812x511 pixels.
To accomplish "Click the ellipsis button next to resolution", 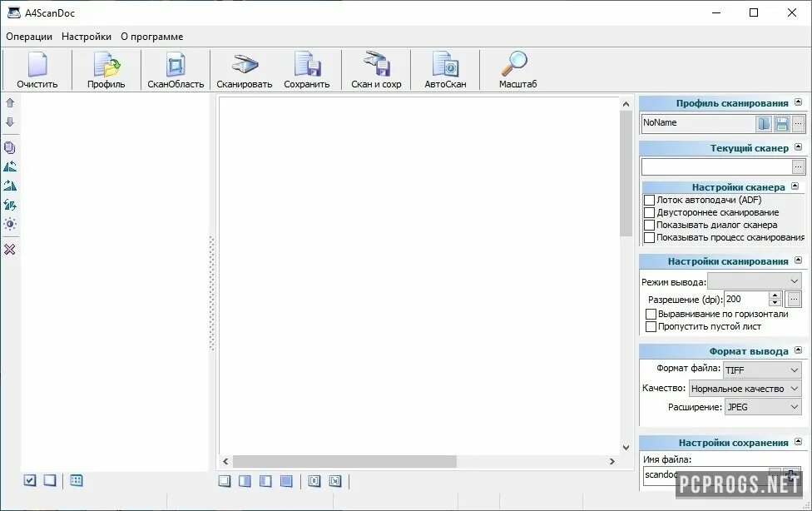I will tap(794, 299).
